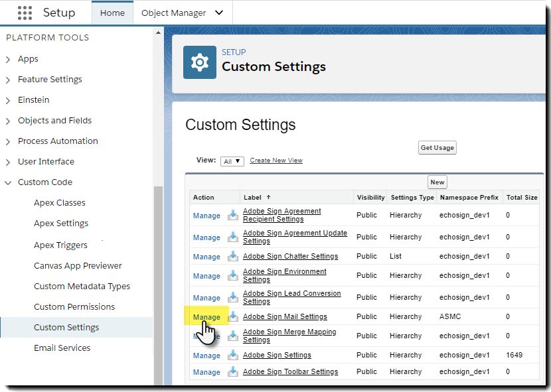Click Manage for Adobe Sign Toolbar Settings
The height and width of the screenshot is (392, 551).
click(206, 372)
